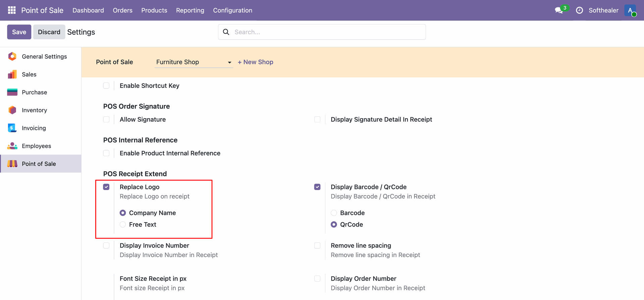The height and width of the screenshot is (300, 644).
Task: Click the Point of Sale shop icon
Action: pos(12,164)
